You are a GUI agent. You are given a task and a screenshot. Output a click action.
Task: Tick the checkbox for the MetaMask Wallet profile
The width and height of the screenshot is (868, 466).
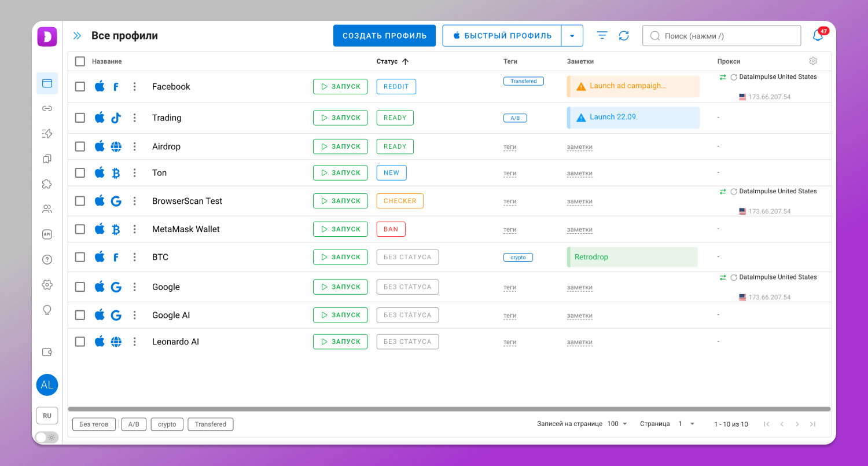[80, 229]
